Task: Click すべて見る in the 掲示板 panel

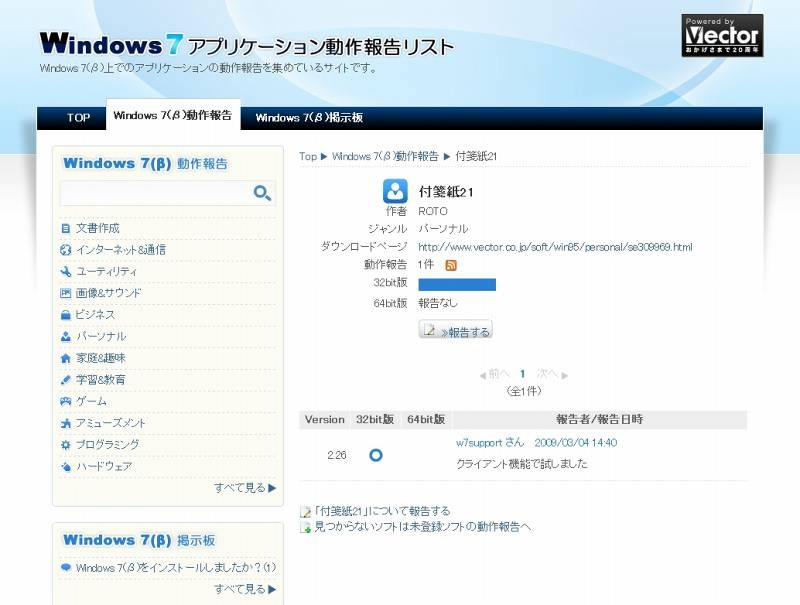Action: pyautogui.click(x=245, y=589)
